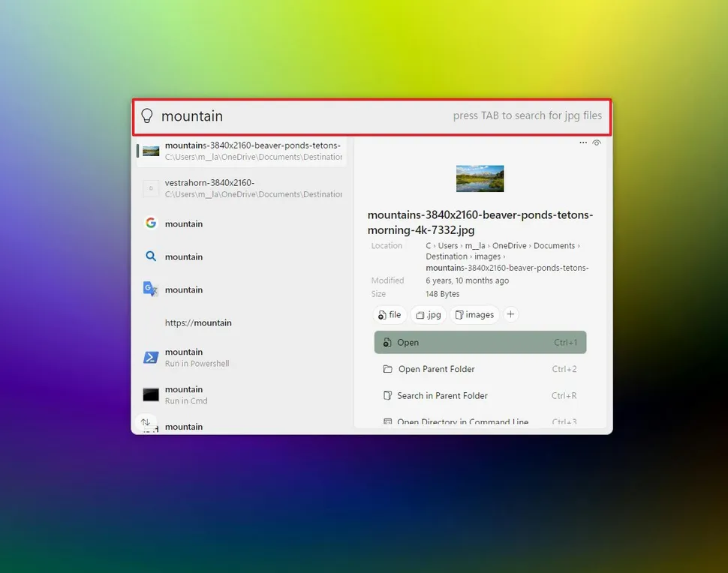Open the https://mountain link result
Viewport: 728px width, 573px height.
click(x=198, y=322)
